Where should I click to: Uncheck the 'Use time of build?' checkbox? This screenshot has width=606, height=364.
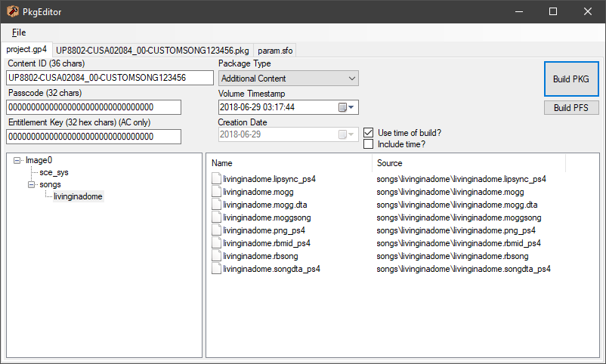tap(368, 133)
